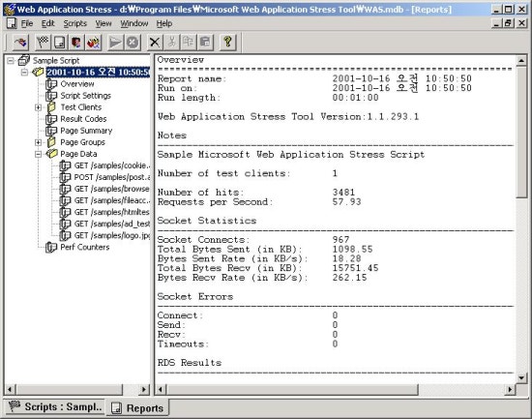Select the Result Codes report item
Image resolution: width=532 pixels, height=419 pixels.
(x=83, y=119)
